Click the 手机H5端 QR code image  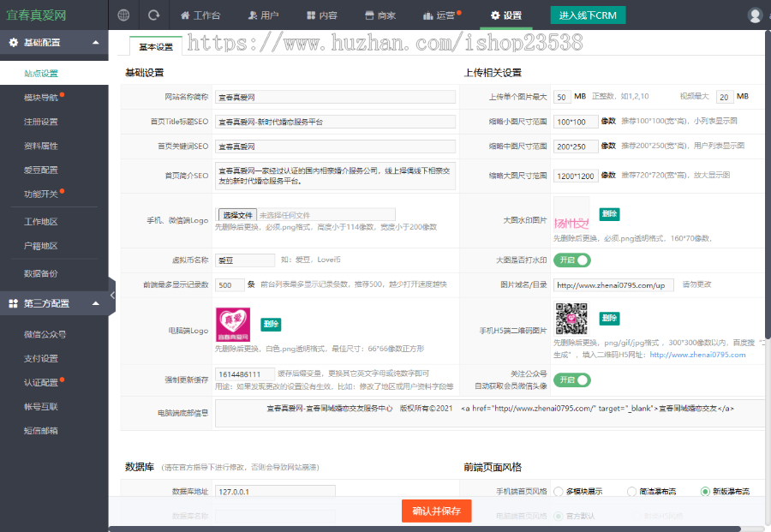[x=571, y=319]
